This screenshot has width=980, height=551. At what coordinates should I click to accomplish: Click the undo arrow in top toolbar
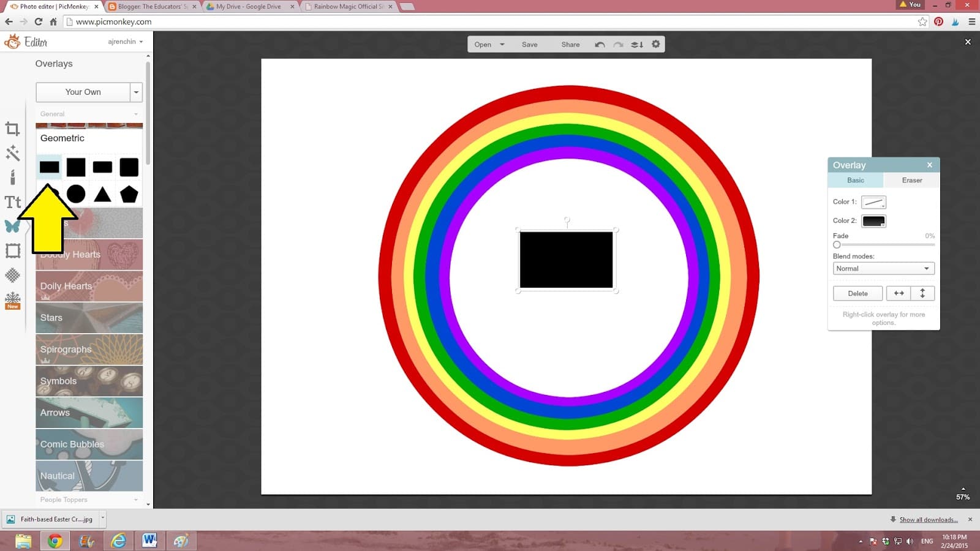point(600,45)
